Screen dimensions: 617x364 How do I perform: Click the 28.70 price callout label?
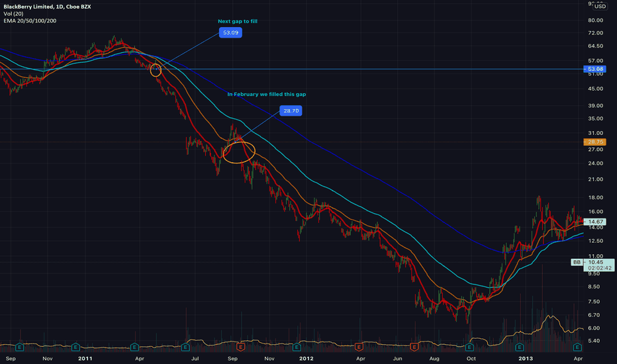(291, 111)
